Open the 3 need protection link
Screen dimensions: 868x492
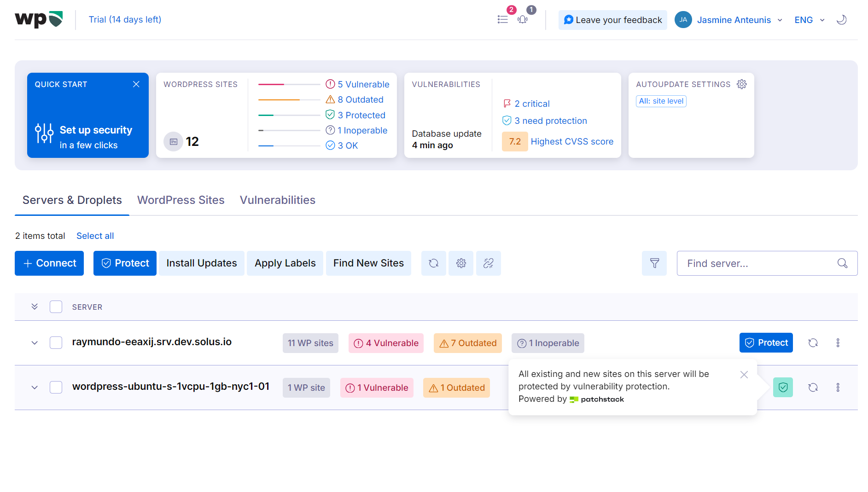(551, 121)
